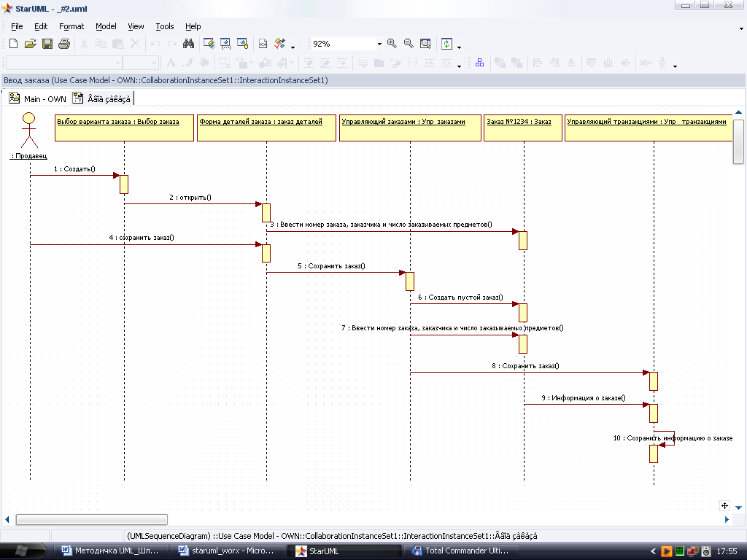Image resolution: width=747 pixels, height=560 pixels.
Task: Zoom in using the magnifier plus icon
Action: pos(392,44)
